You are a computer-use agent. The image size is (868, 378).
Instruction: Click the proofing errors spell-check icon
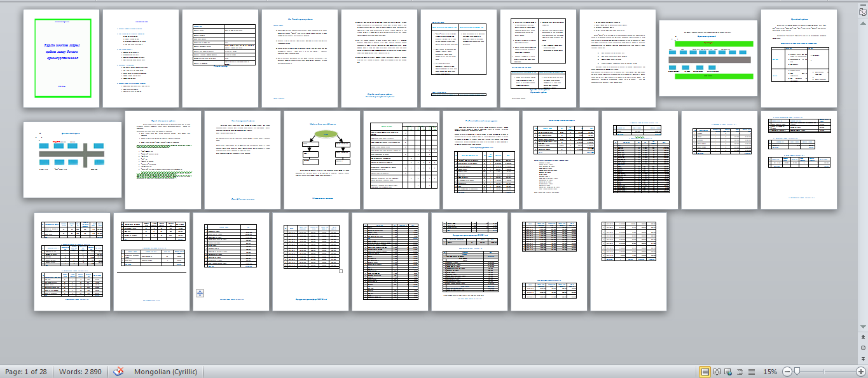pyautogui.click(x=118, y=372)
